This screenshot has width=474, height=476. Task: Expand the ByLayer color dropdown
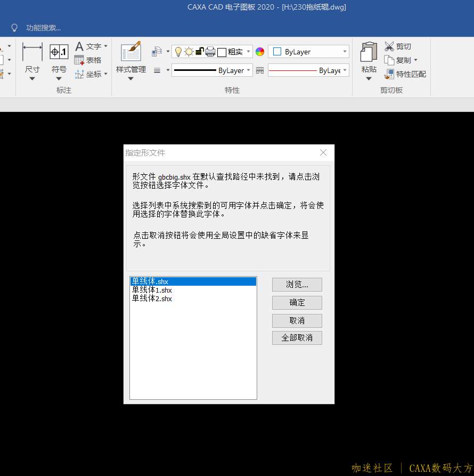tap(345, 52)
